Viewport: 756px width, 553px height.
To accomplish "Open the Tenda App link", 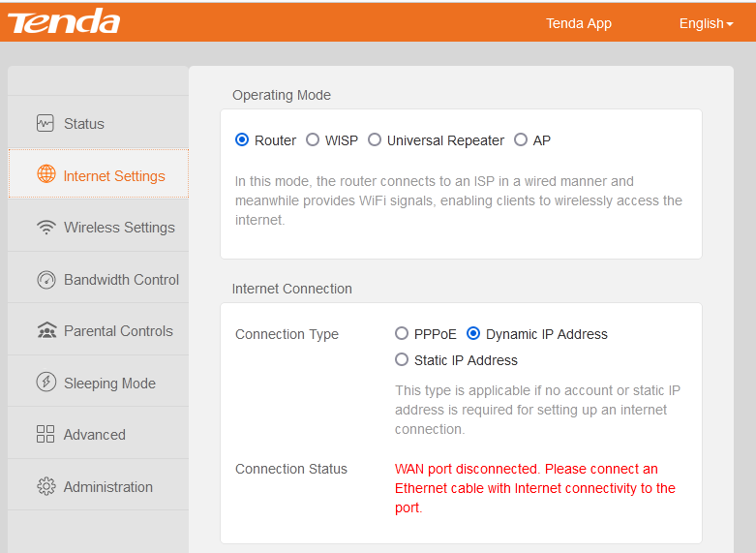I will [x=579, y=23].
